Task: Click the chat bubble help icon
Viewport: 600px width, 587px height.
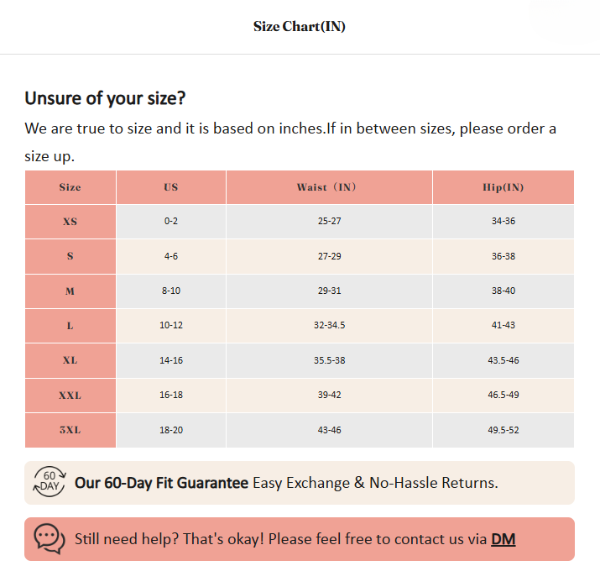Action: 50,539
